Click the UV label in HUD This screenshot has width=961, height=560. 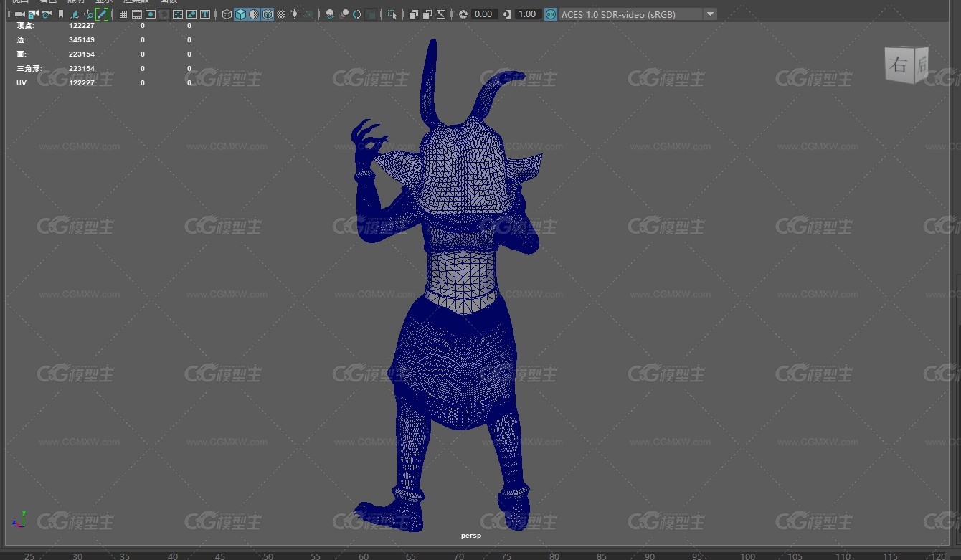[x=22, y=83]
